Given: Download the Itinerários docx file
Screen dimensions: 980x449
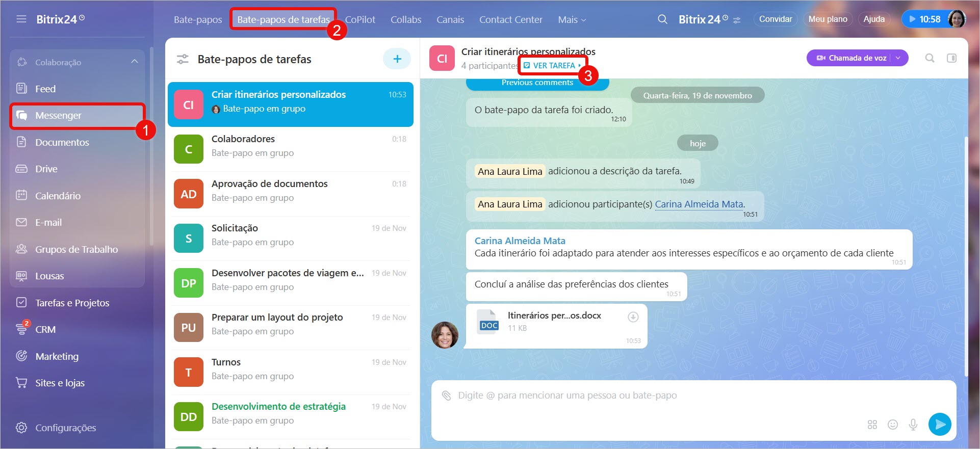Looking at the screenshot, I should [633, 317].
